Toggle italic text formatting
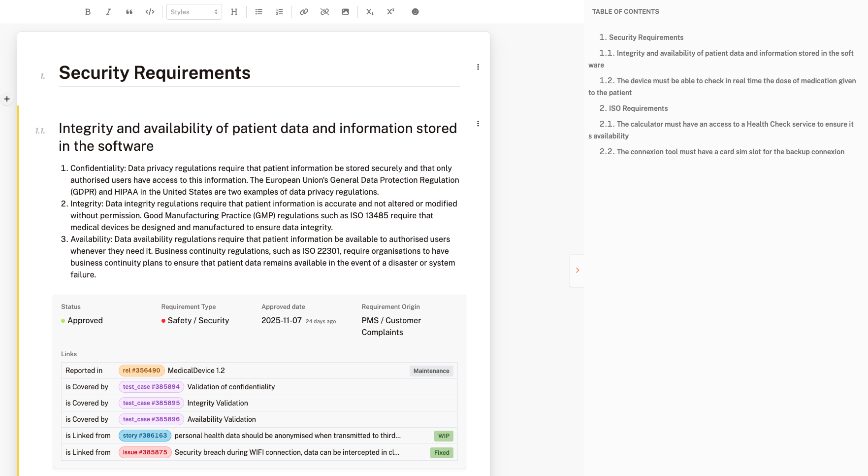Image resolution: width=868 pixels, height=476 pixels. (x=108, y=12)
